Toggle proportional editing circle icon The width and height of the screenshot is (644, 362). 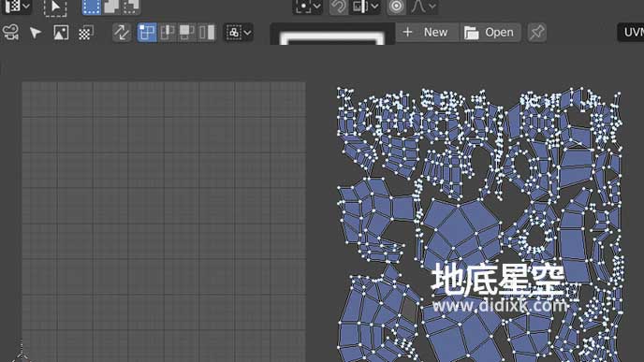pos(396,7)
